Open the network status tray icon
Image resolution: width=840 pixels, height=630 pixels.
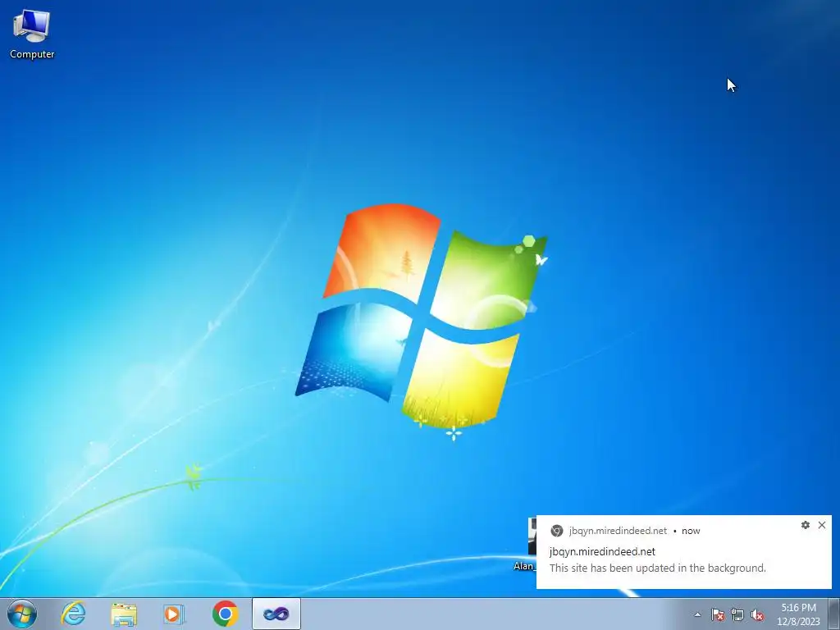pyautogui.click(x=737, y=614)
